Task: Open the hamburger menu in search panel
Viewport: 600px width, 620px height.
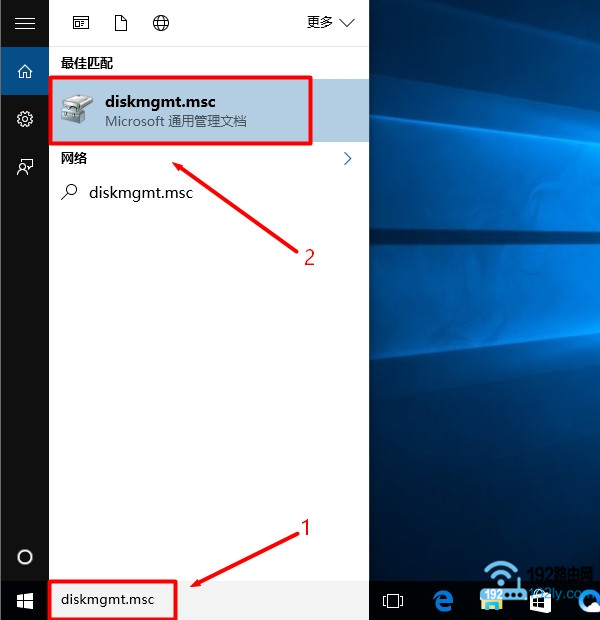Action: (25, 23)
